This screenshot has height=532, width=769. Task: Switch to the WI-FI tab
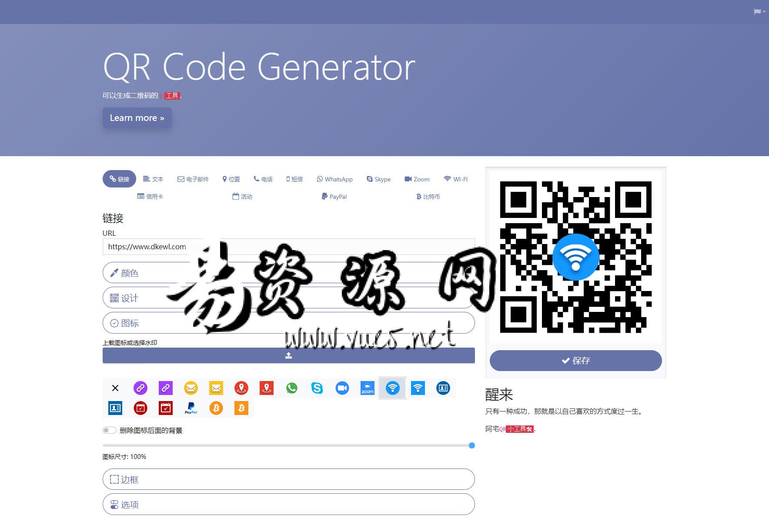455,179
